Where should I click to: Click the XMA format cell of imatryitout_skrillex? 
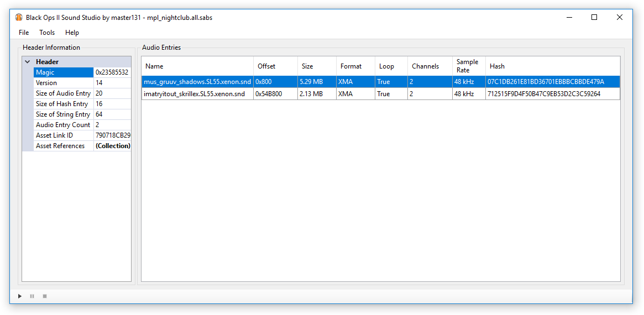(x=355, y=93)
